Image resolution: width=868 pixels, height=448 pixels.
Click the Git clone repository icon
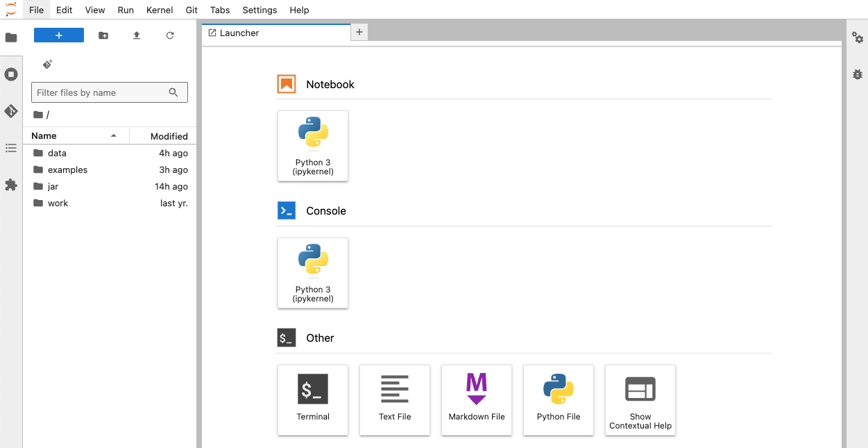click(x=47, y=65)
